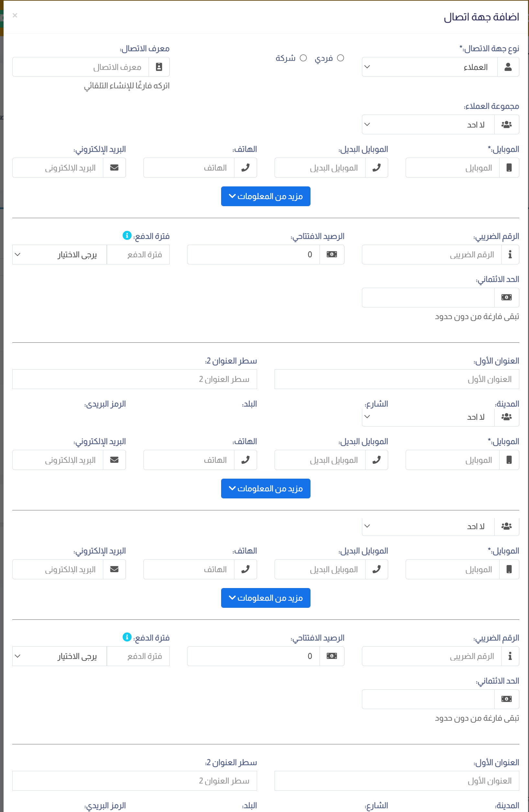Viewport: 529px width, 812px height.
Task: Click the group icon in مجموعة العملاء field
Action: 506,125
